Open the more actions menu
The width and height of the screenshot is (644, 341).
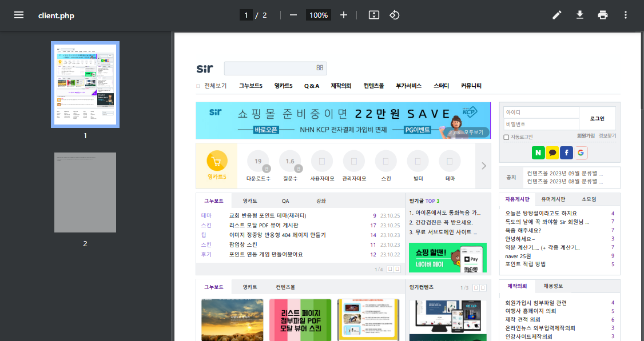(626, 15)
